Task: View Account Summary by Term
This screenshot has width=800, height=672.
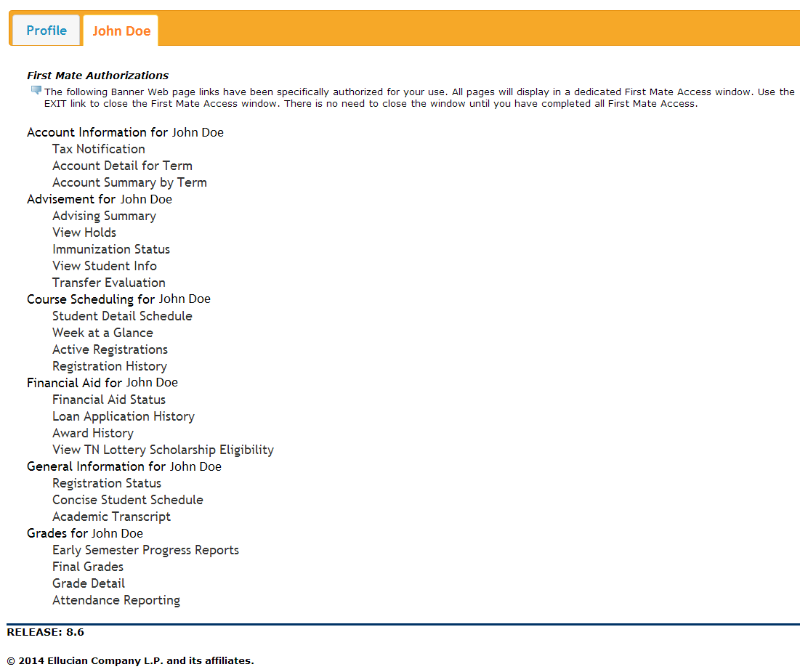Action: (129, 182)
